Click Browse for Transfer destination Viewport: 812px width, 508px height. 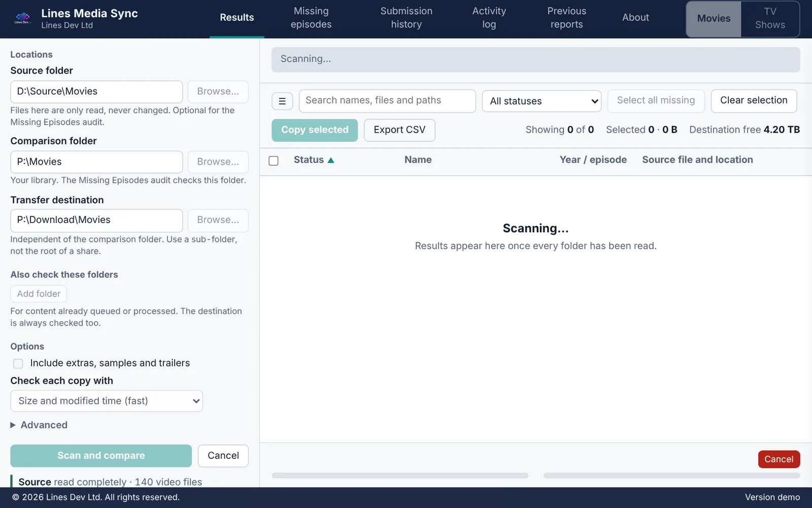(218, 220)
